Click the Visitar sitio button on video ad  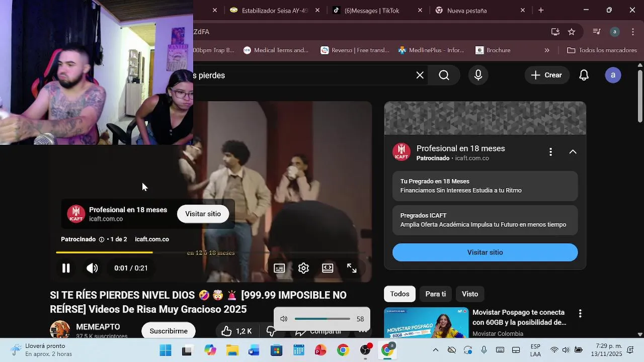(203, 214)
